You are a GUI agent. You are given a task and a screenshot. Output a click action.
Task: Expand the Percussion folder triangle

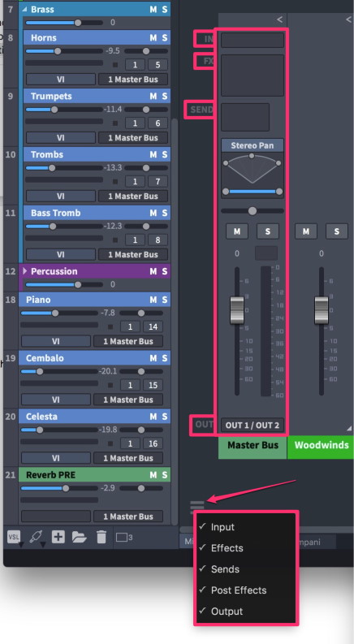coord(24,271)
